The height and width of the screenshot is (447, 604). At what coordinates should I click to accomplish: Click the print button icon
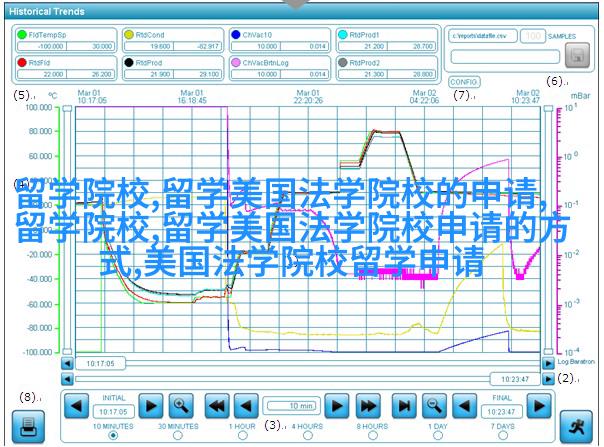pyautogui.click(x=28, y=427)
